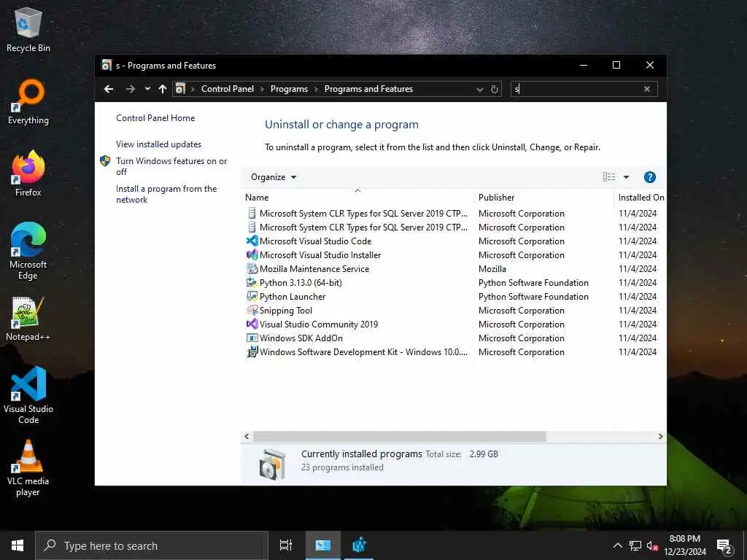Expand the chevron after Programs breadcrumb
The height and width of the screenshot is (560, 747).
(x=316, y=89)
